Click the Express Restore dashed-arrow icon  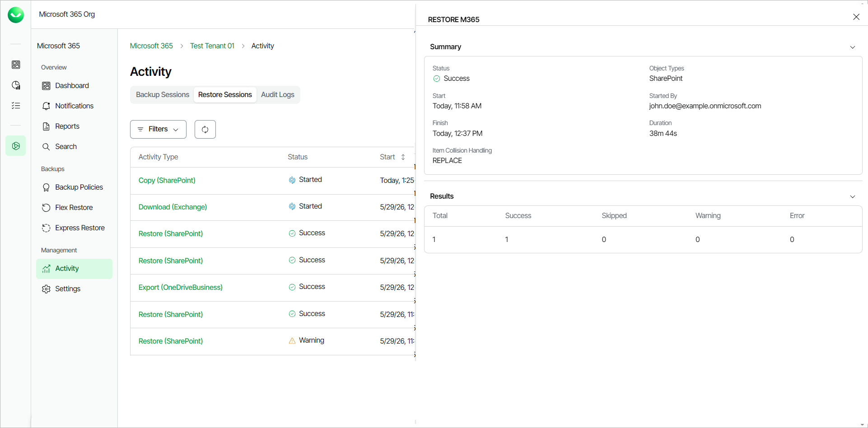point(46,228)
